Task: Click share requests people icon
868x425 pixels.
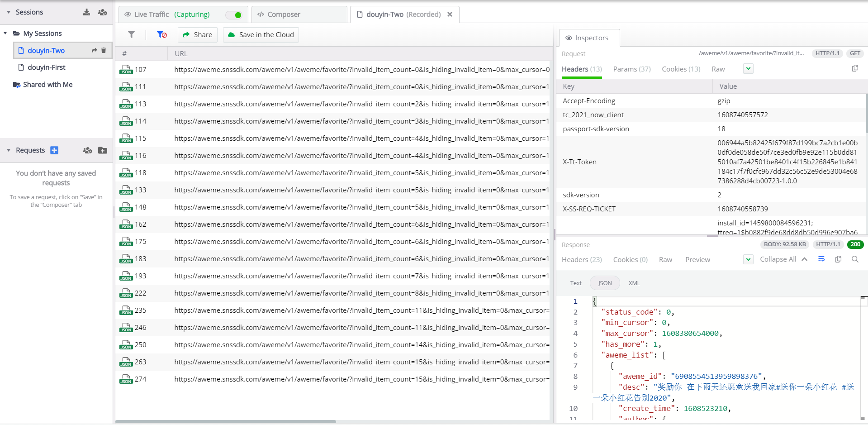Action: [88, 150]
